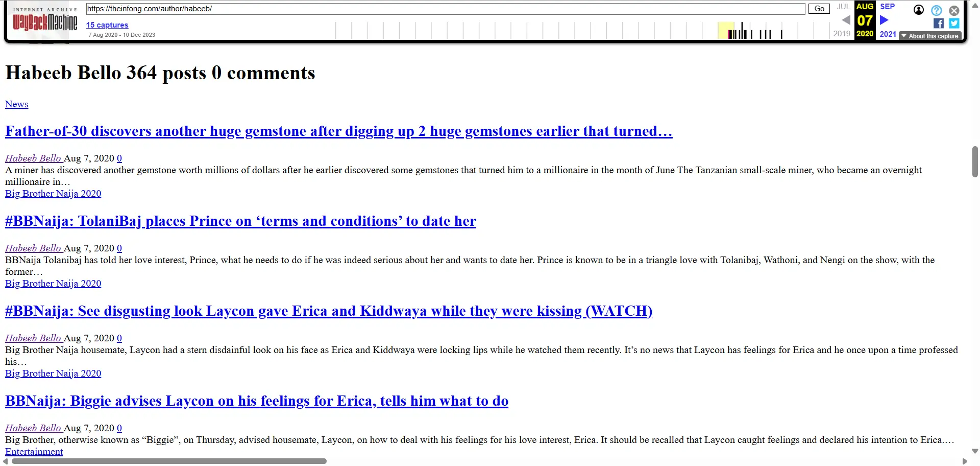Open Big Brother Naija 2020 link above Biggie headline
Image resolution: width=980 pixels, height=466 pixels.
[x=53, y=374]
